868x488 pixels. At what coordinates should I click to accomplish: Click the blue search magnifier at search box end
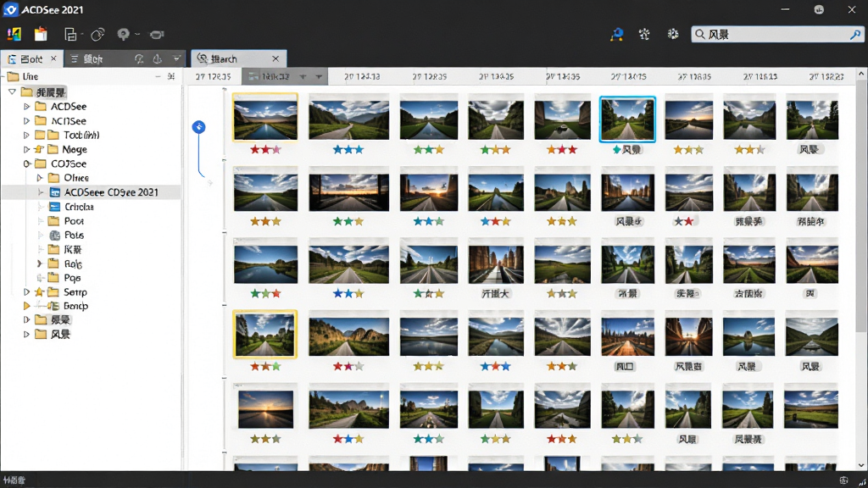coord(855,34)
